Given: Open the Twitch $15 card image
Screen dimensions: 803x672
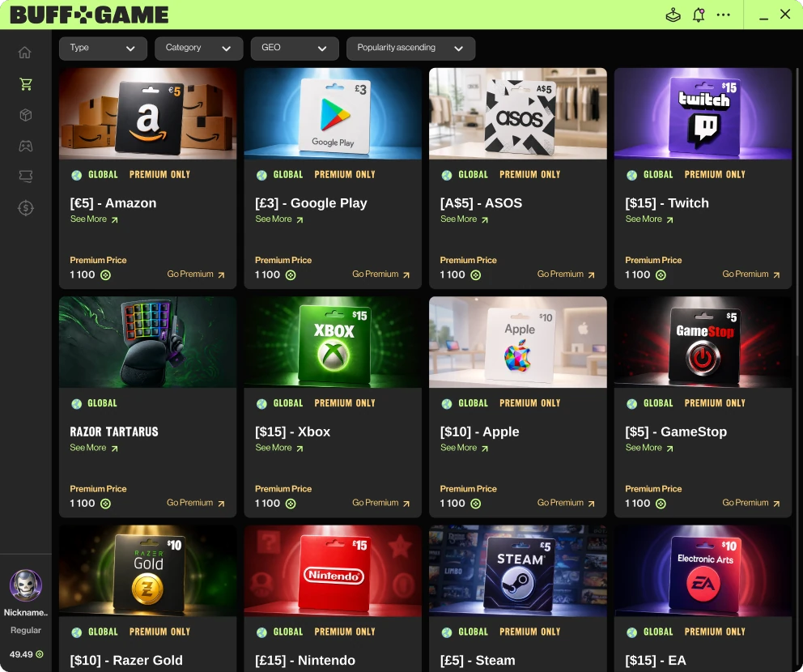Looking at the screenshot, I should click(703, 113).
